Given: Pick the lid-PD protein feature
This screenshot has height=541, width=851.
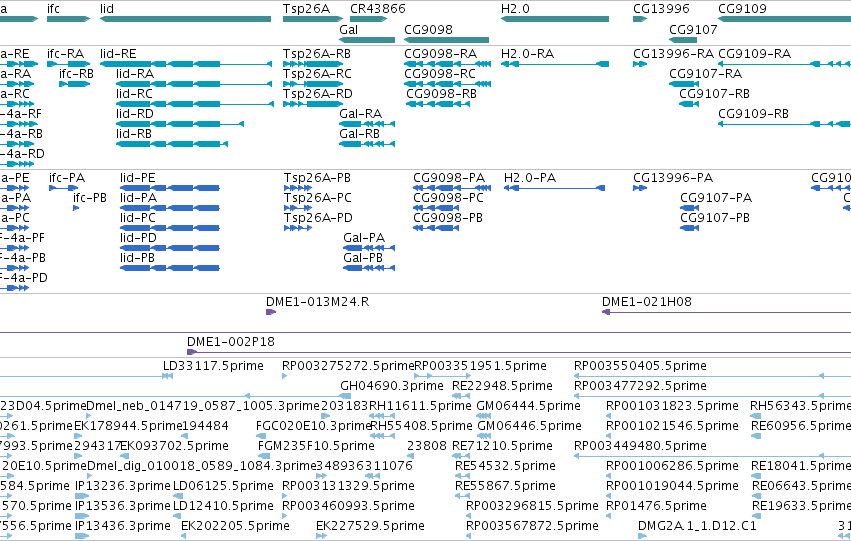Looking at the screenshot, I should 170,248.
